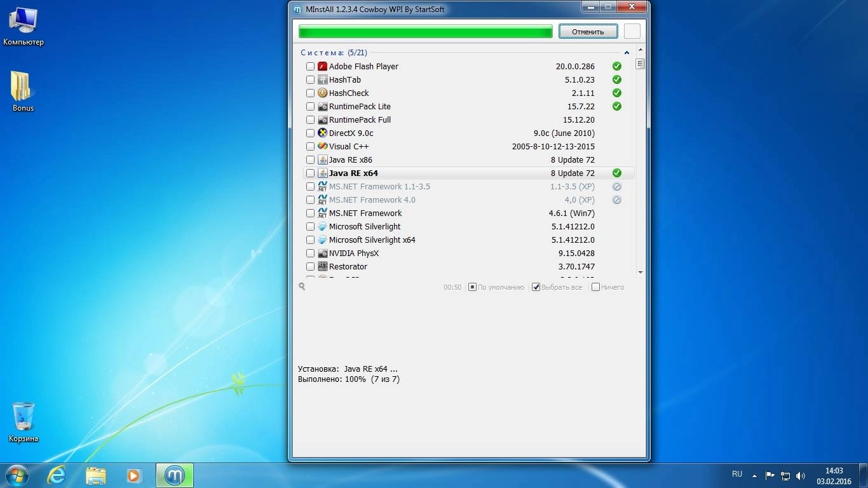Viewport: 868px width, 488px height.
Task: Click the Отменить button
Action: click(588, 31)
